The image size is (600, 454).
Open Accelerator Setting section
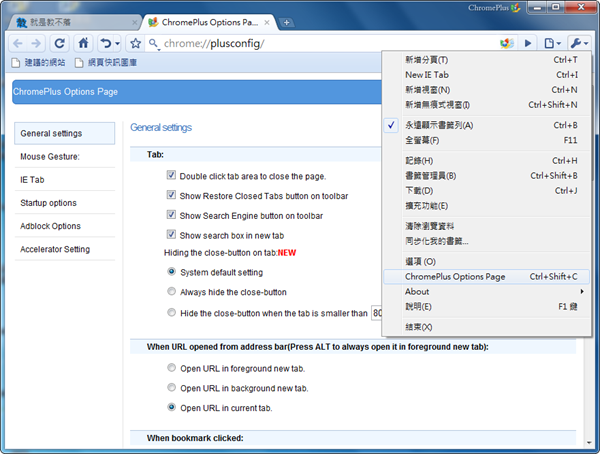(64, 249)
